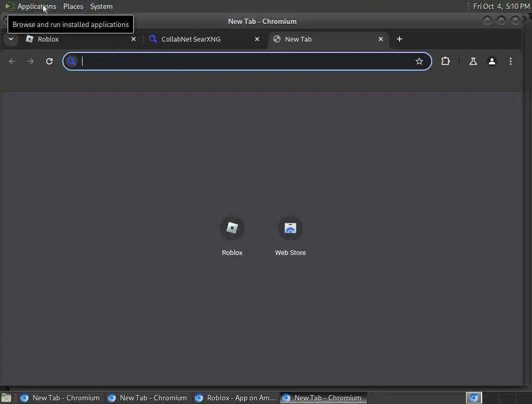Screen dimensions: 532x404
Task: Open the Extensions puzzle icon
Action: click(x=445, y=61)
